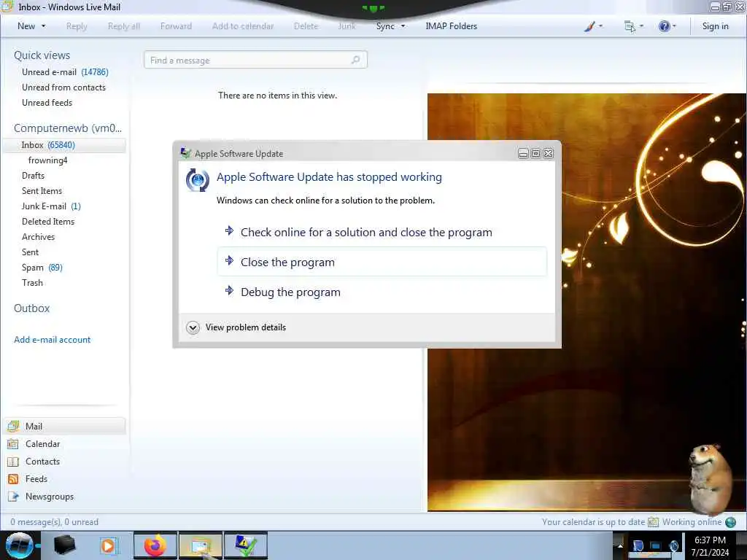747x560 pixels.
Task: Click the blue Apple Software Update globe icon
Action: tap(197, 180)
